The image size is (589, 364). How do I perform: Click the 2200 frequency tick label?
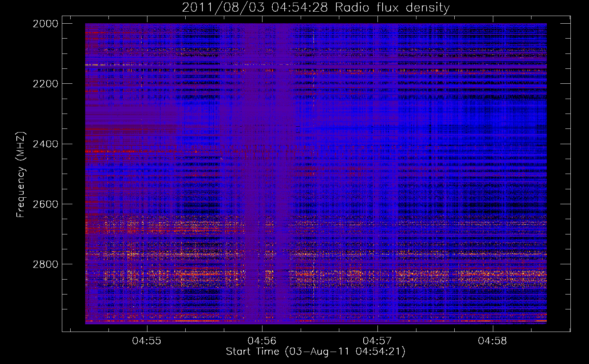coord(45,84)
